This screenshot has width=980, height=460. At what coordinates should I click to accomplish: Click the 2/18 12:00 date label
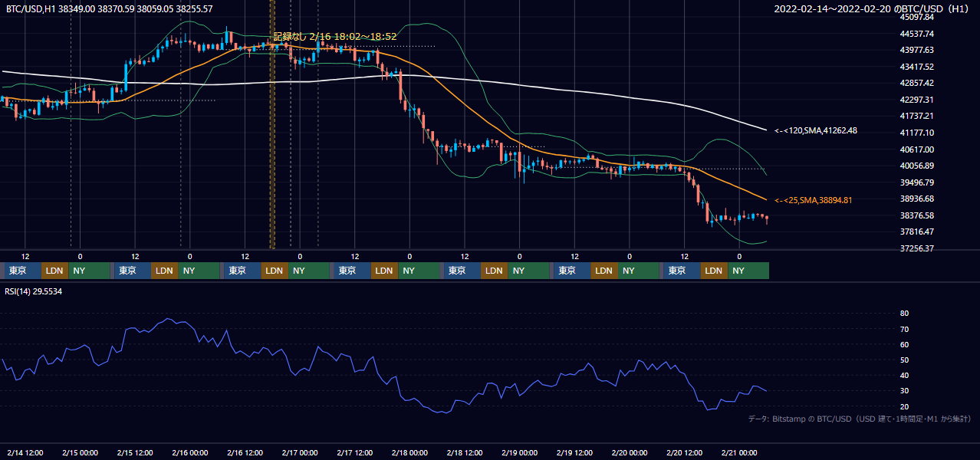pyautogui.click(x=465, y=452)
